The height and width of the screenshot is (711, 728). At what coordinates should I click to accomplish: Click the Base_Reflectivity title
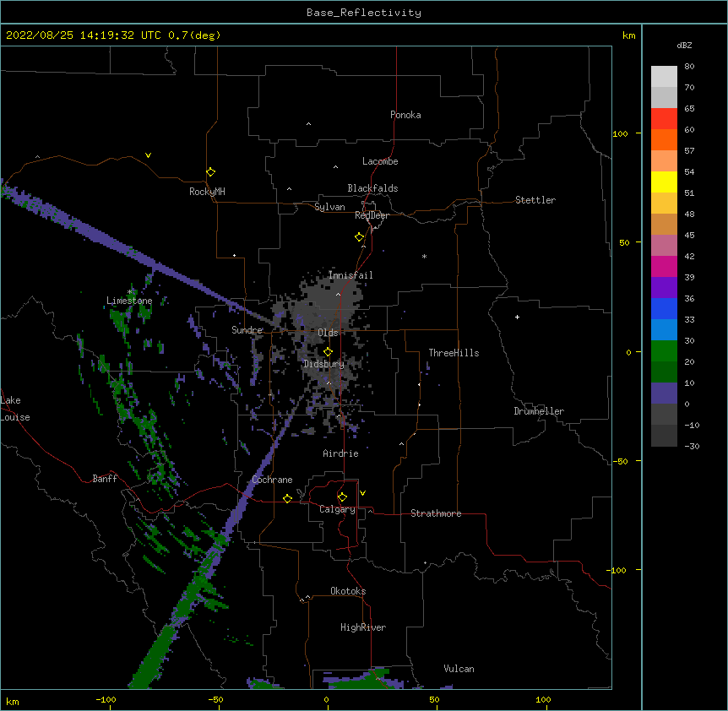pos(364,13)
